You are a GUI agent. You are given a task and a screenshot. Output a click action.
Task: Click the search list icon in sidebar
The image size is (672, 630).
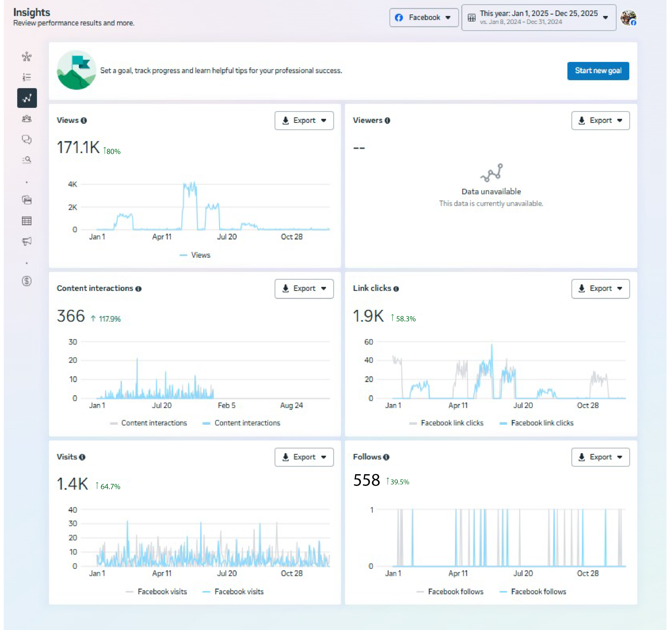coord(27,160)
